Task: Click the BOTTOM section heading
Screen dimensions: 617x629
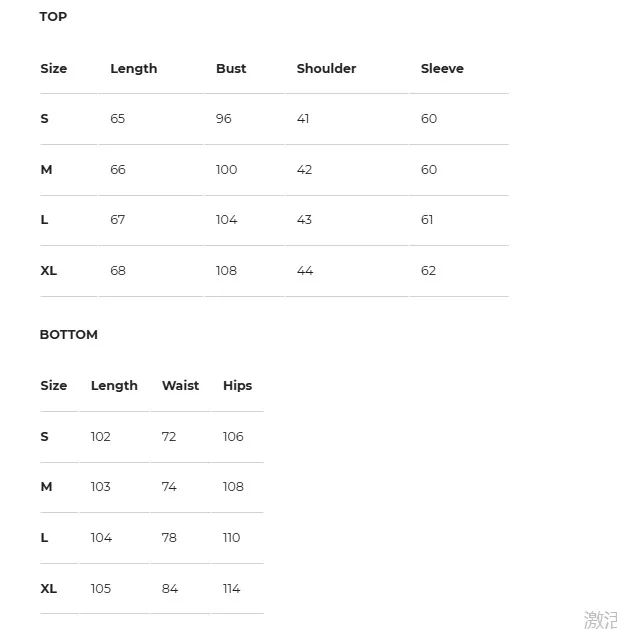Action: [x=69, y=335]
